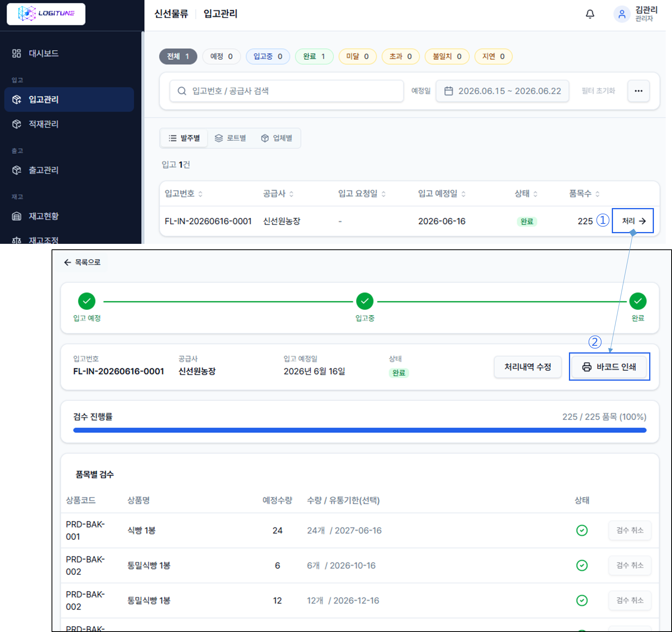Filter by 초과 0 status chip

401,57
